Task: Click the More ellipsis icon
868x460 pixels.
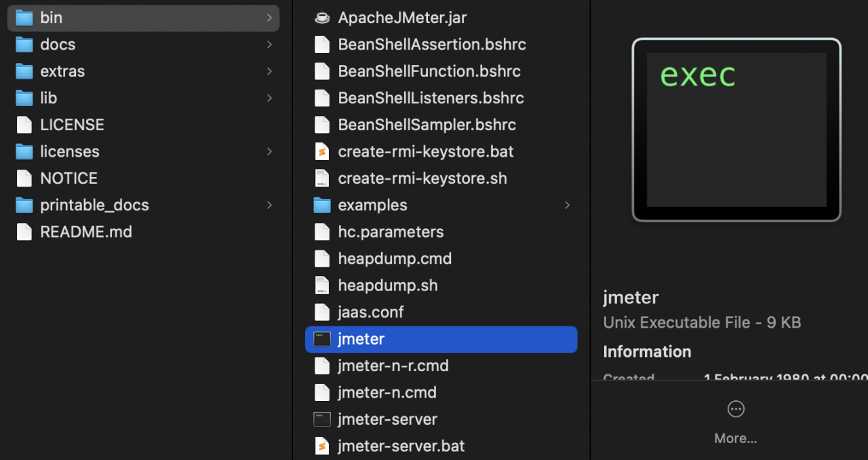Action: point(736,409)
